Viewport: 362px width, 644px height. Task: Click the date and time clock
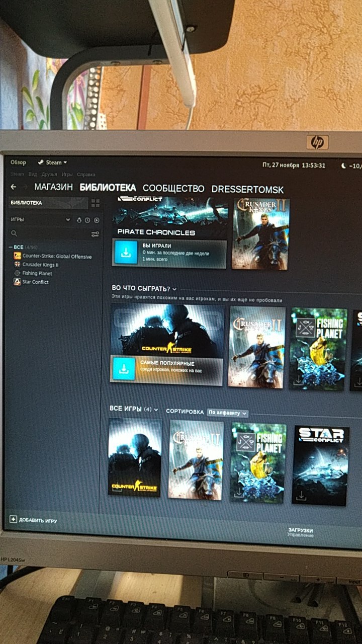tap(294, 165)
